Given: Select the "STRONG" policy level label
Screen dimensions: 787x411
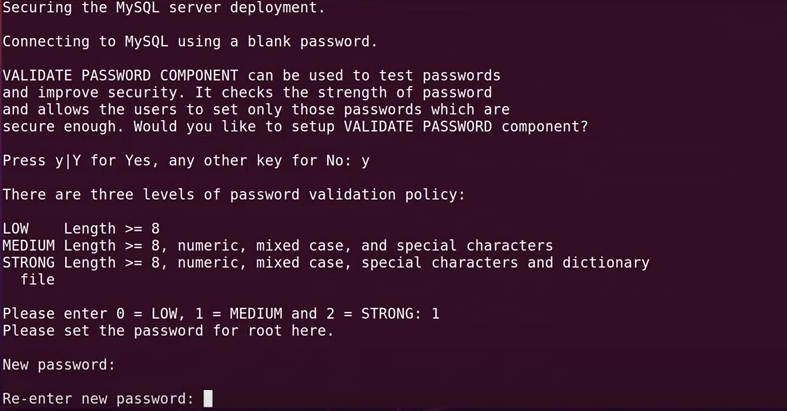Looking at the screenshot, I should point(28,263).
